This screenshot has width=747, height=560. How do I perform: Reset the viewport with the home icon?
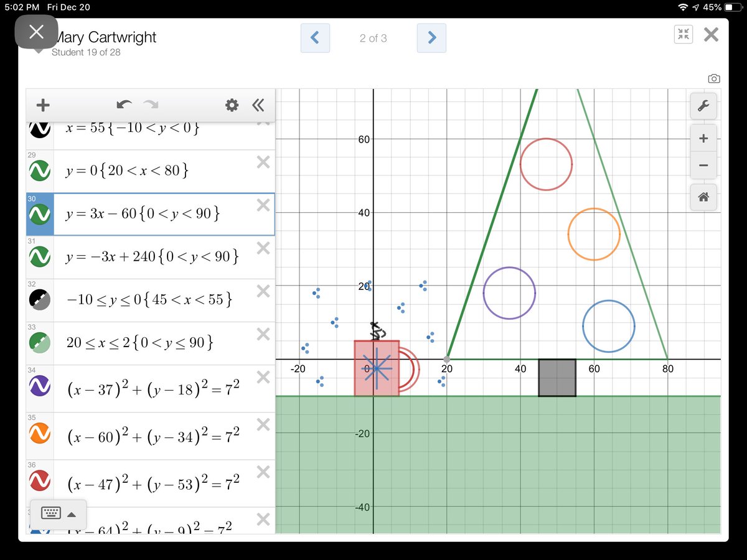click(703, 197)
